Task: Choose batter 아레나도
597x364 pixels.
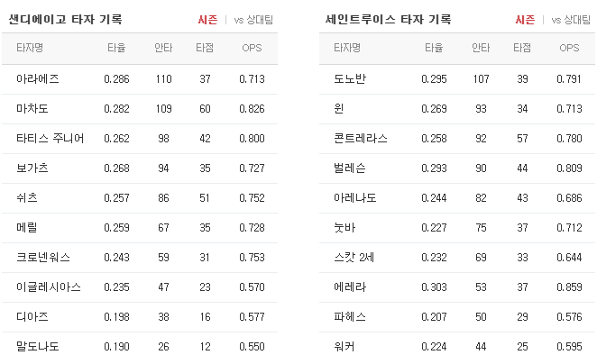Action: (354, 198)
